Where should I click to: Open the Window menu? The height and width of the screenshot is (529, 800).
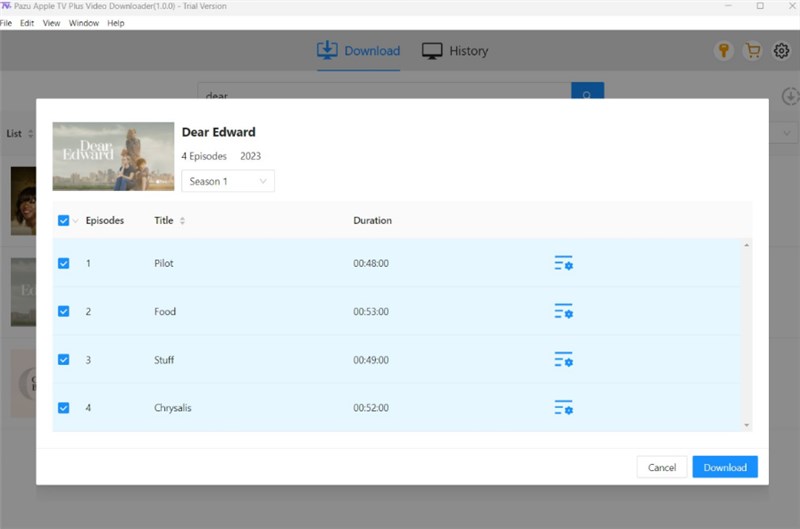point(83,23)
